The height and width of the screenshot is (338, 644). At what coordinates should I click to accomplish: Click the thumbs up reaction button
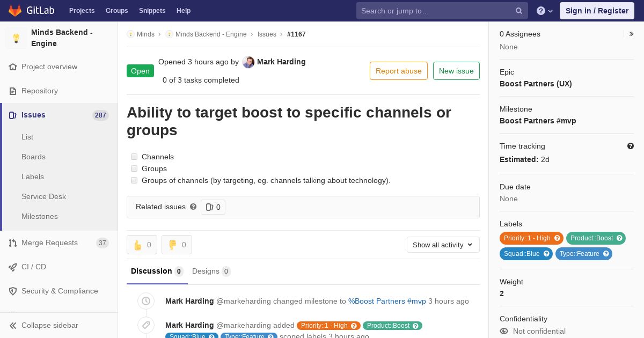tap(142, 245)
